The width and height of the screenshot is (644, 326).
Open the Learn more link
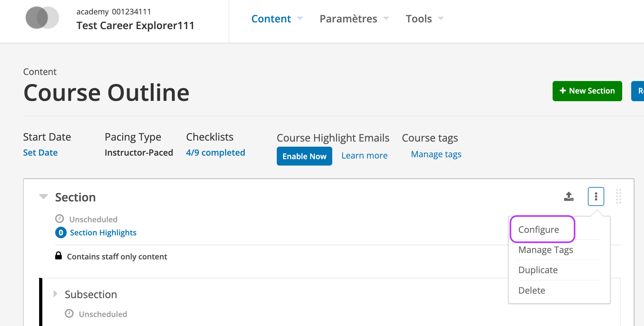(364, 156)
